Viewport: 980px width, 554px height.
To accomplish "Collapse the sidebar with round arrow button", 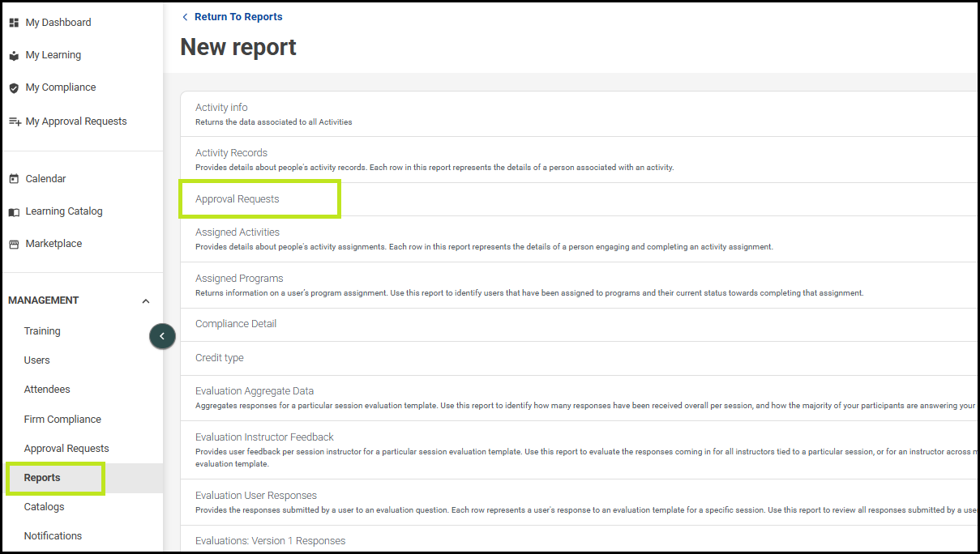I will [162, 336].
